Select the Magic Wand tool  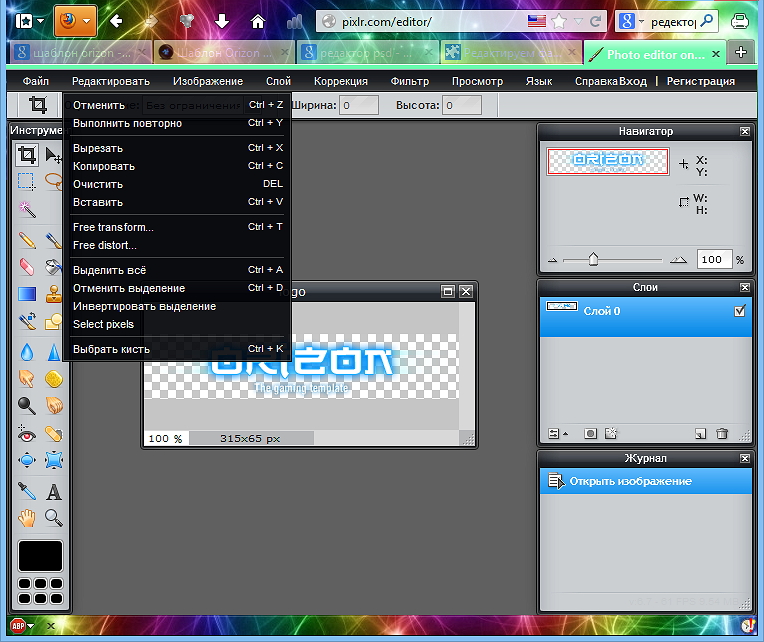(27, 211)
